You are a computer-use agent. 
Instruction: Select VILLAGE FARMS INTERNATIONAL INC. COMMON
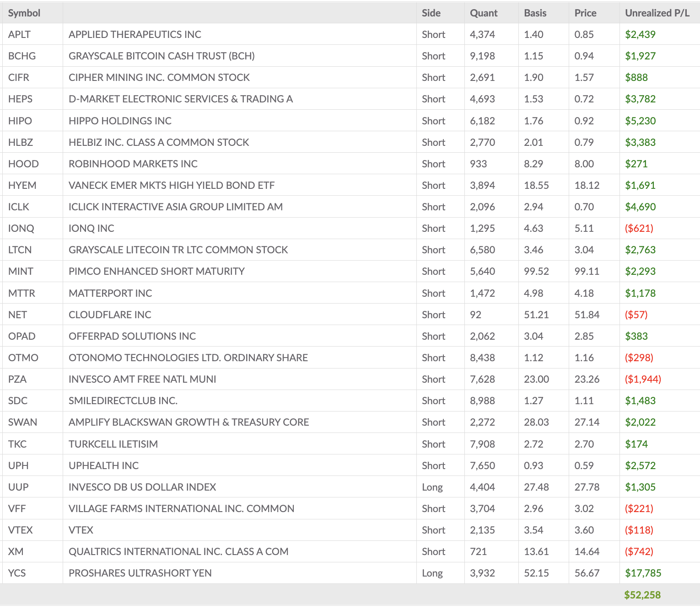(x=182, y=508)
